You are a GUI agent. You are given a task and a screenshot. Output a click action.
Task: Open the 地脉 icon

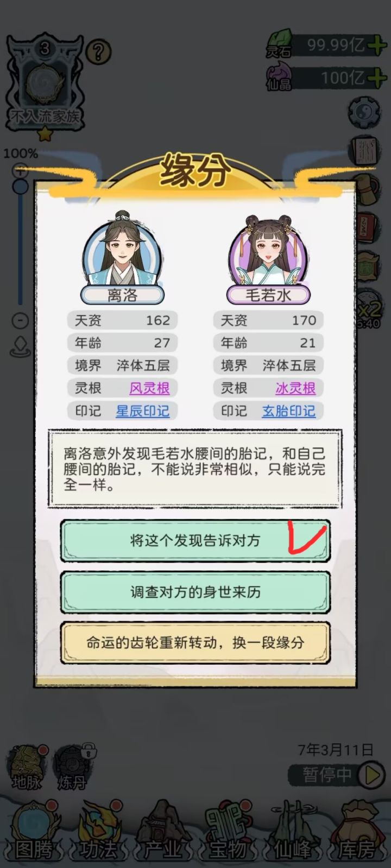tap(26, 768)
